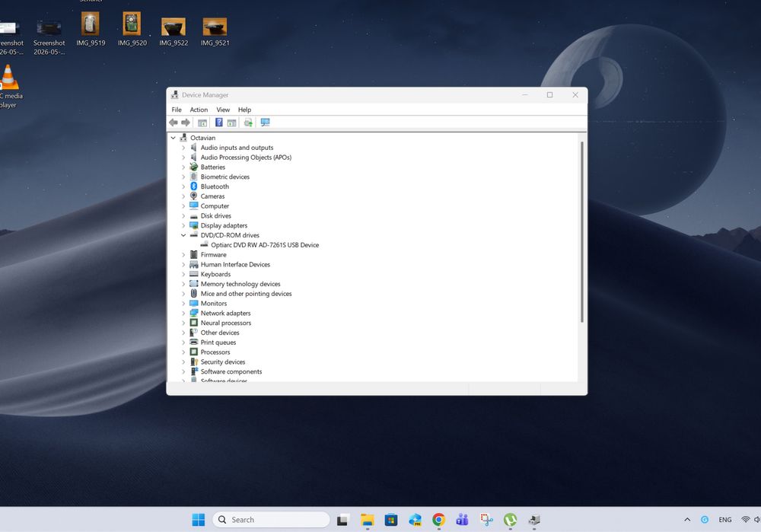Select the Audio Processing Objects (APOs) row

246,158
